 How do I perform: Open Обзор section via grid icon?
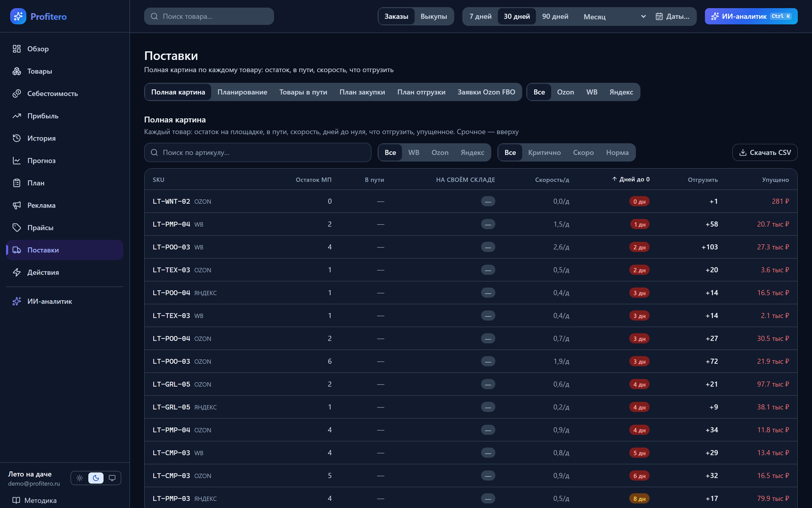[17, 49]
